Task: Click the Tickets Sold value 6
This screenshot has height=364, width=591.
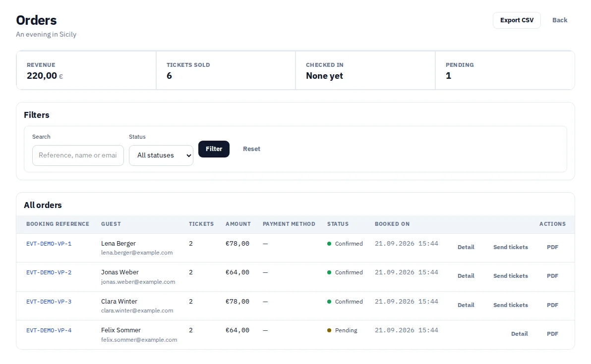Action: (x=169, y=76)
